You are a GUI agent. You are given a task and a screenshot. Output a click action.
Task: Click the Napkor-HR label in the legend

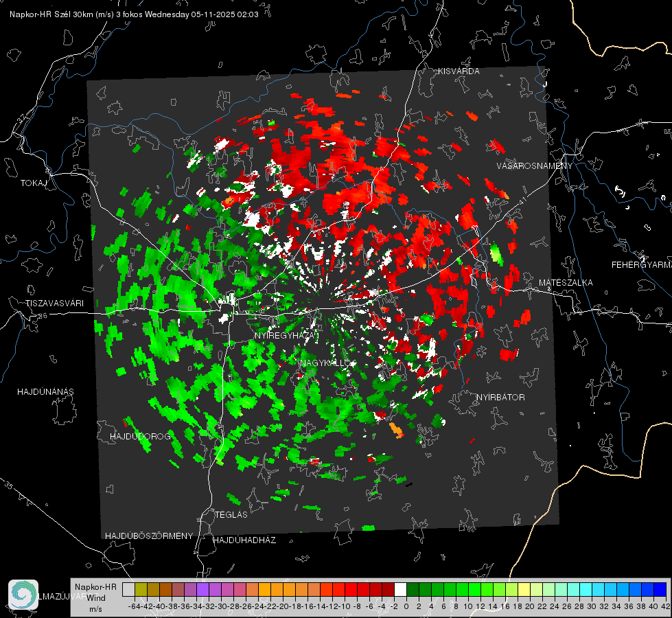95,587
